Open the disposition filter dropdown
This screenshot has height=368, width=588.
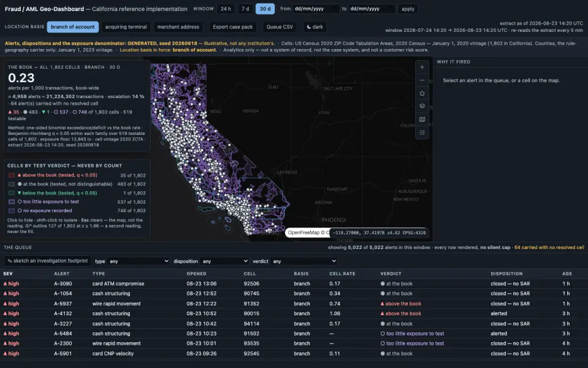pyautogui.click(x=224, y=261)
